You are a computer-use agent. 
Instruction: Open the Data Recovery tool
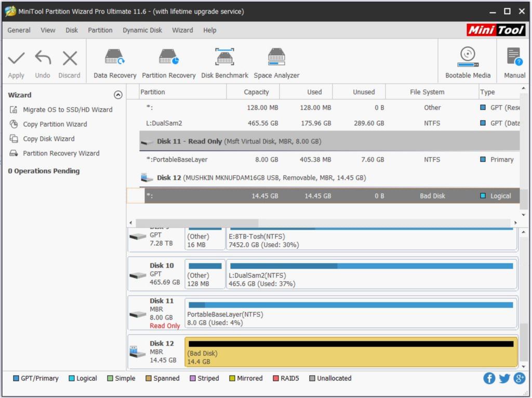[115, 63]
